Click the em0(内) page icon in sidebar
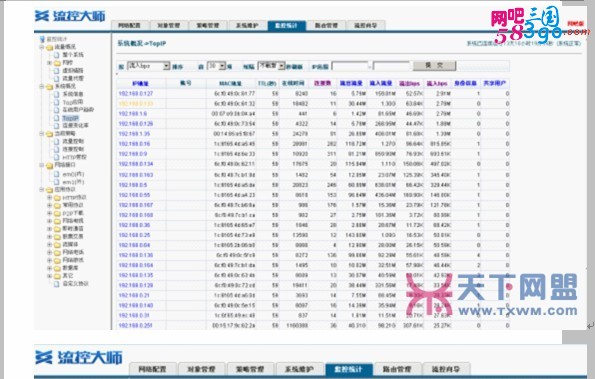Screen dimensions: 595x379 pyautogui.click(x=57, y=174)
